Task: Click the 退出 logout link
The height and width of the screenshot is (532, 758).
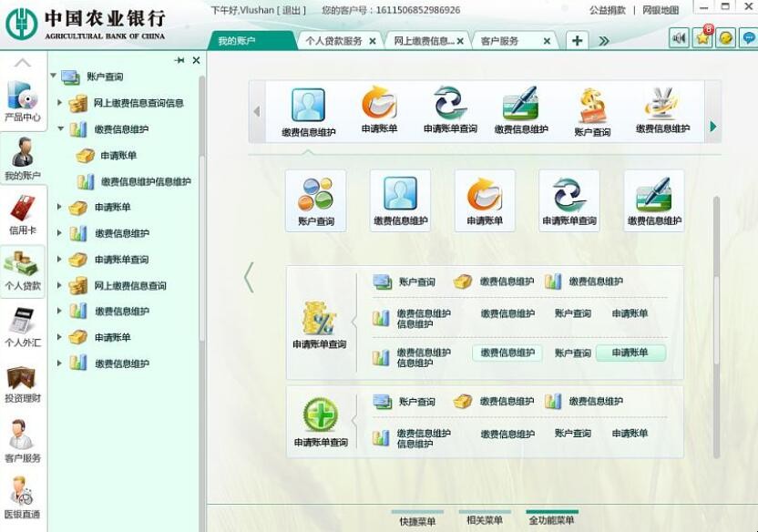Action: coord(292,10)
